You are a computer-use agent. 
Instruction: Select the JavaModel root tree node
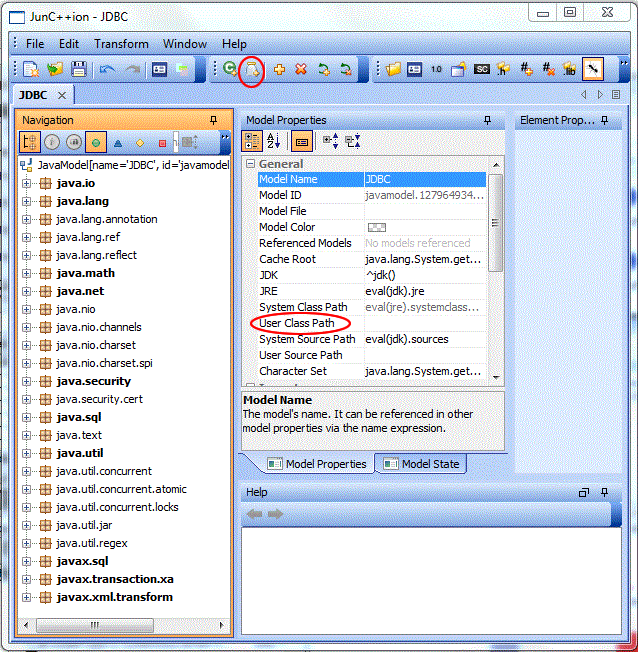coord(133,165)
